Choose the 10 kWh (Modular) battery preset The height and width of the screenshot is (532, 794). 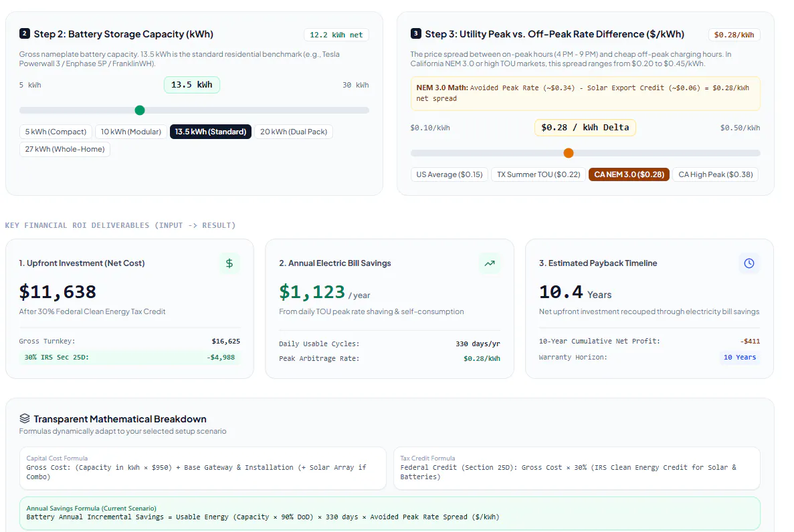click(x=130, y=132)
